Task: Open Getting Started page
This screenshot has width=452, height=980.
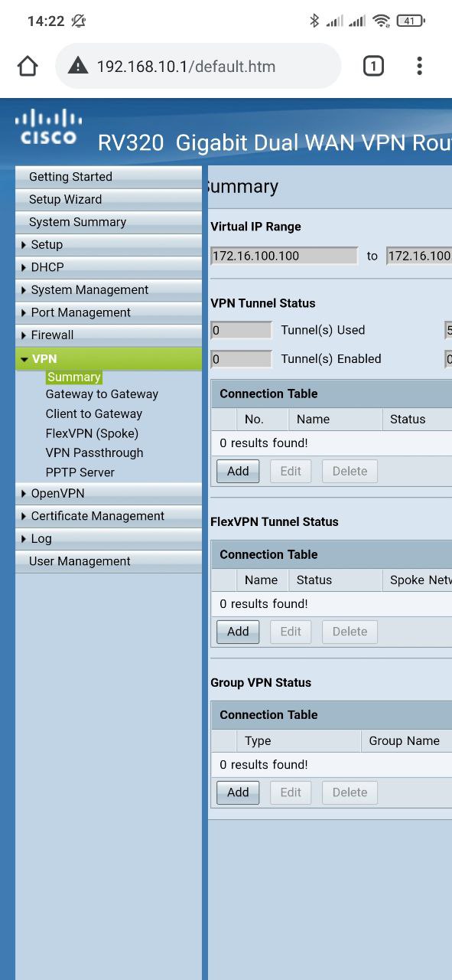Action: [x=109, y=177]
